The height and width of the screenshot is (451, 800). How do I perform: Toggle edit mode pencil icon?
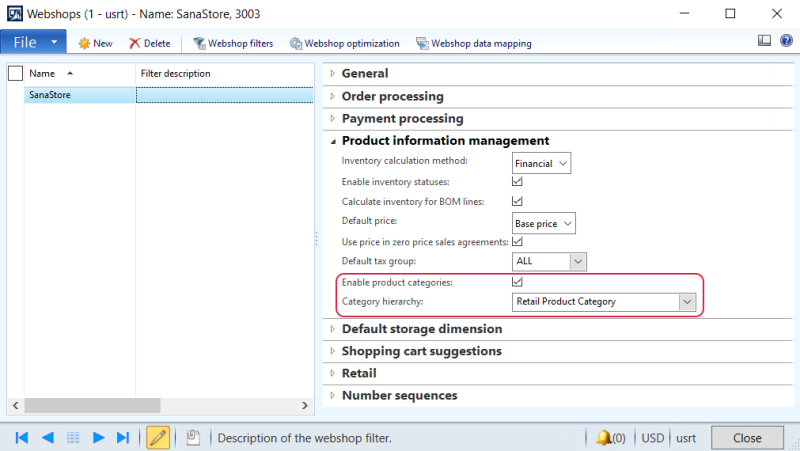(x=157, y=437)
